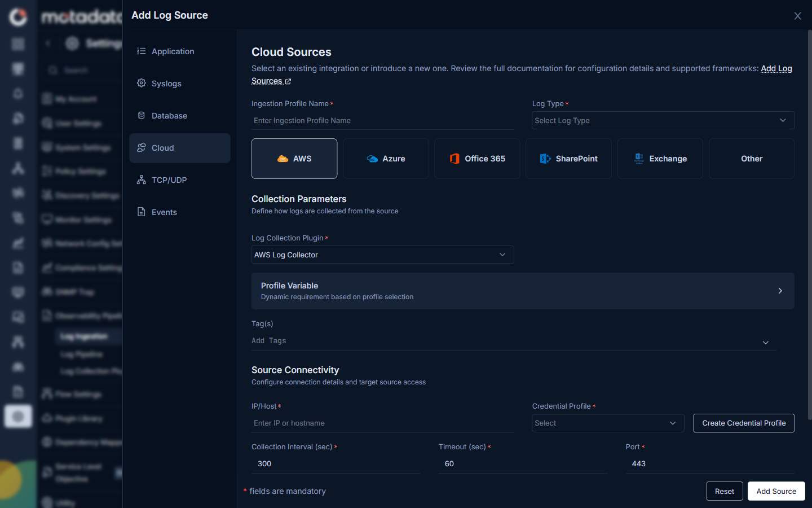Expand the Add Tags dropdown arrow
Screen dimensions: 812x508
click(x=766, y=343)
